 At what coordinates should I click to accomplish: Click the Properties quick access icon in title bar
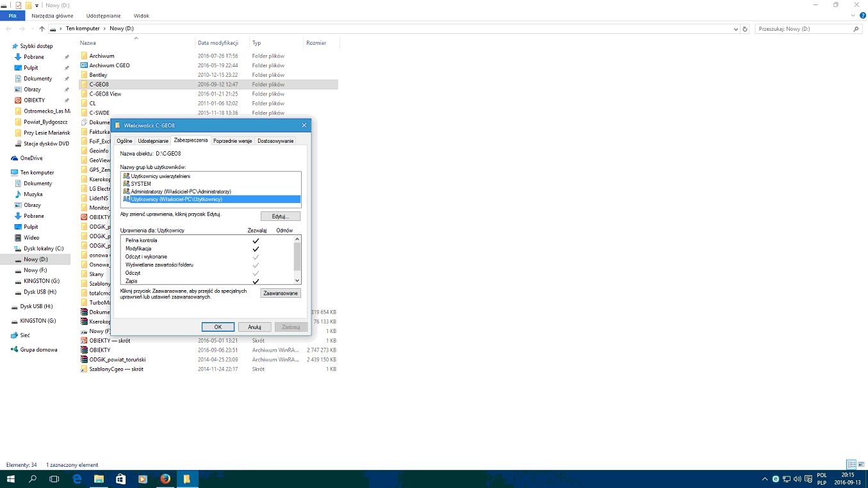[19, 5]
